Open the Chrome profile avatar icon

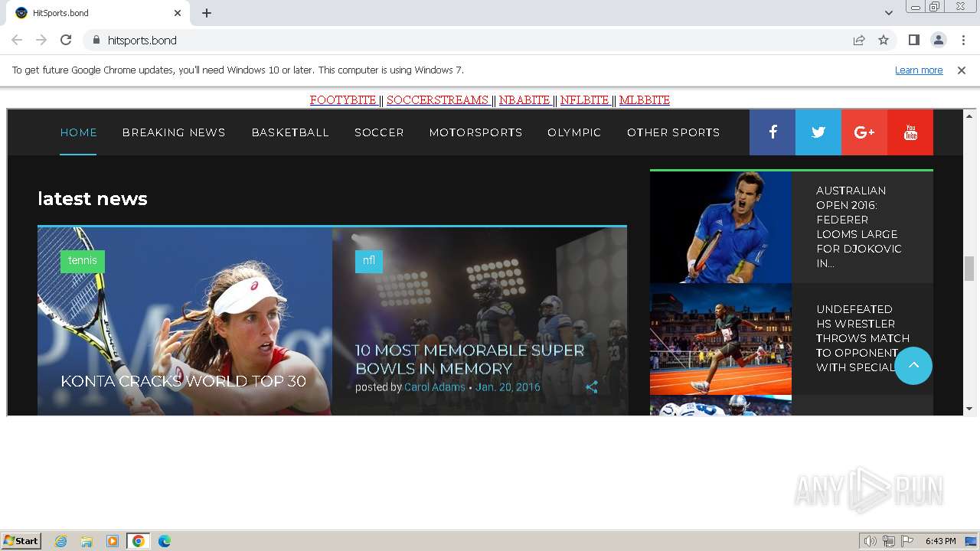(x=938, y=40)
